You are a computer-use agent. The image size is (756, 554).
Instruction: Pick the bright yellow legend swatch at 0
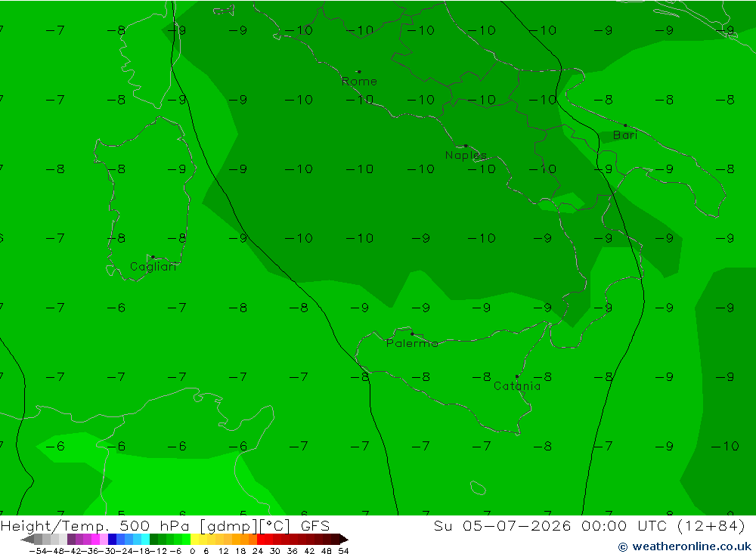tap(195, 539)
